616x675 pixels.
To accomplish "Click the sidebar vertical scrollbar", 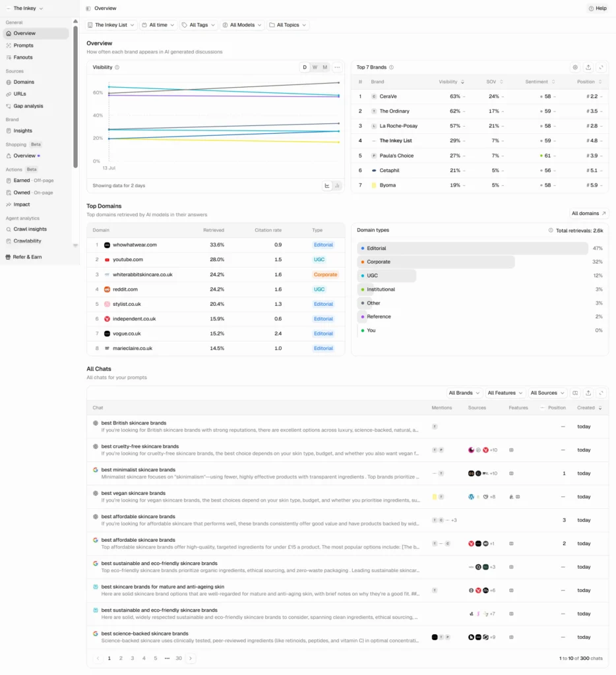I will pyautogui.click(x=75, y=97).
